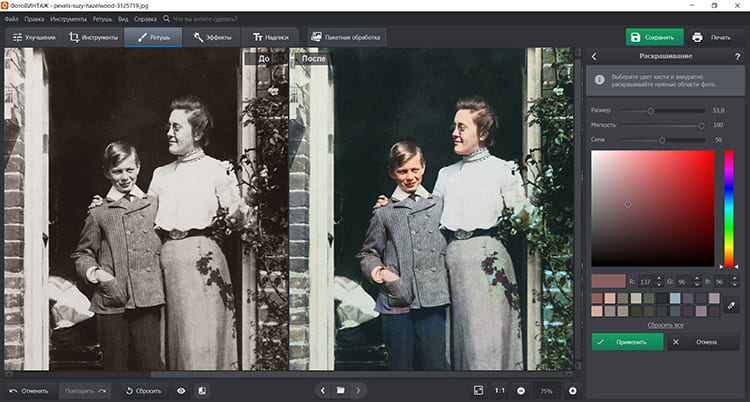Open the Эффекты tab
This screenshot has height=402, width=750.
213,37
